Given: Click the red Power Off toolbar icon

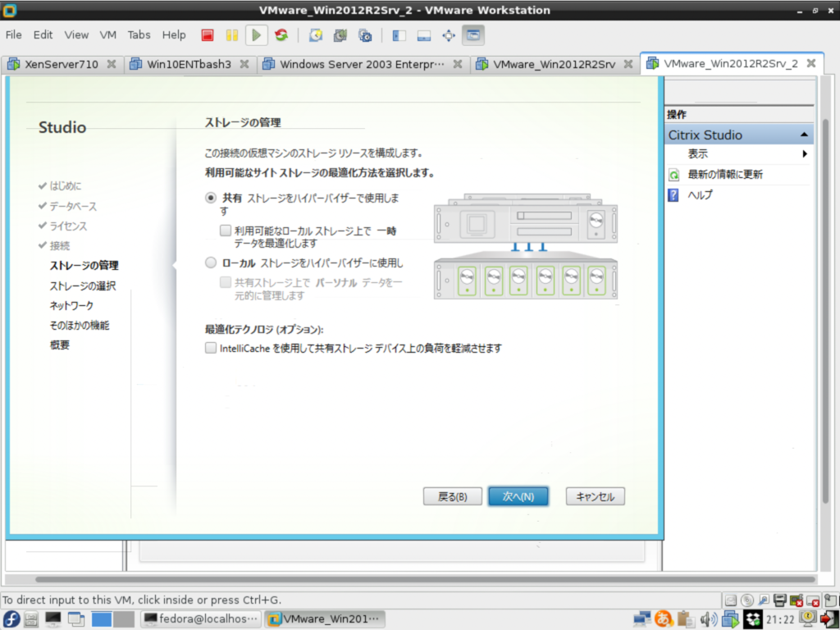Looking at the screenshot, I should pyautogui.click(x=208, y=35).
